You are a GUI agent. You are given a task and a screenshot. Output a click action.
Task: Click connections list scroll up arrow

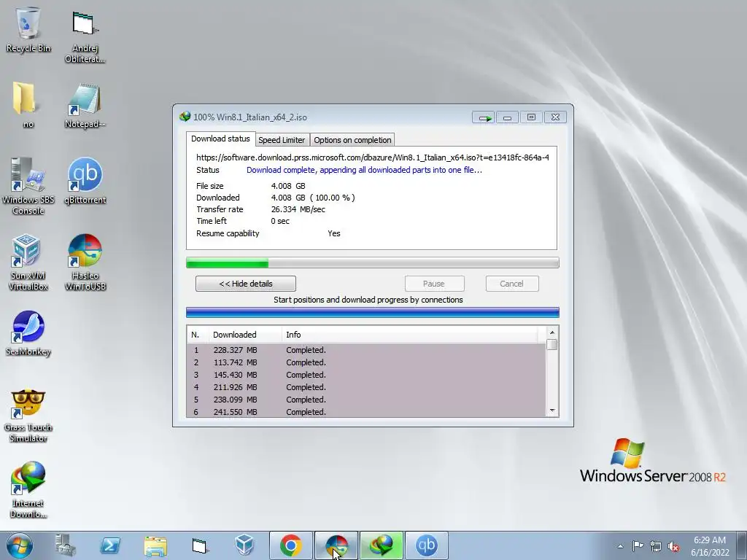point(552,332)
